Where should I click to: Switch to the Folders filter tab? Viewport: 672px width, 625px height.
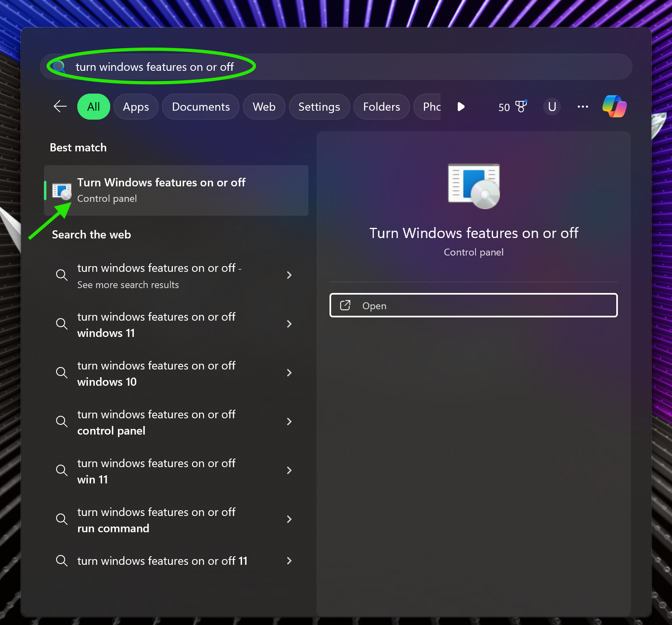[382, 107]
